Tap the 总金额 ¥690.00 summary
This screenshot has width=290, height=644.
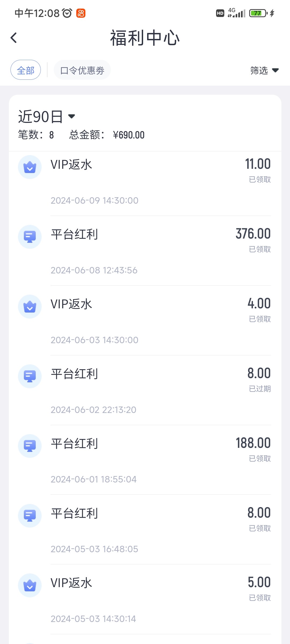[107, 135]
